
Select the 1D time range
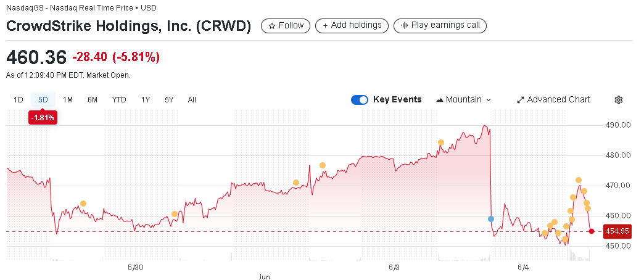(18, 100)
